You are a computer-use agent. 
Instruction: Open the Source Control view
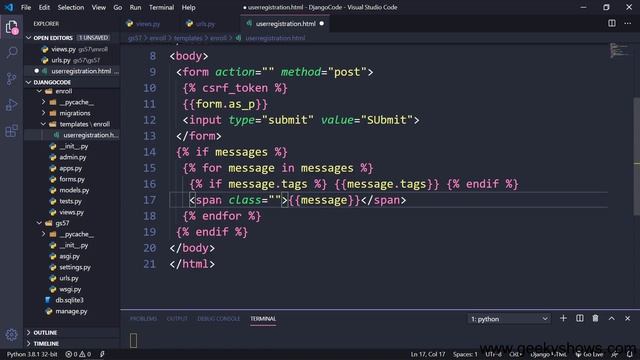(x=11, y=78)
